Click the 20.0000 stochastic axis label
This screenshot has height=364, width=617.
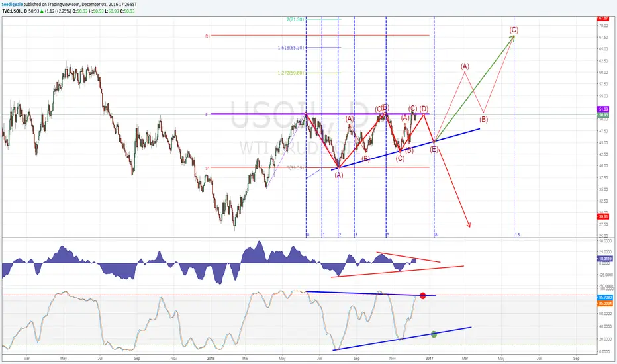(x=605, y=339)
